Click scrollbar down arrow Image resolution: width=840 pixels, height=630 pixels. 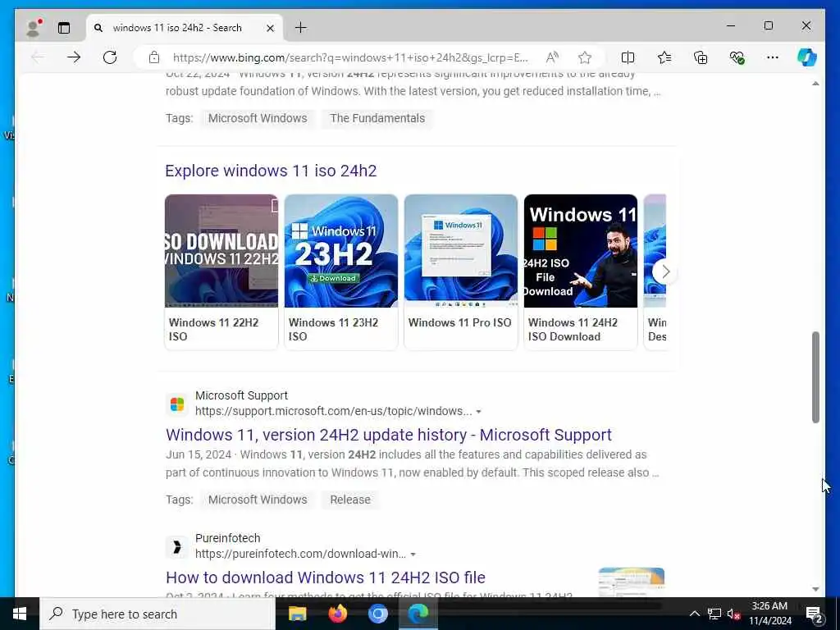815,589
